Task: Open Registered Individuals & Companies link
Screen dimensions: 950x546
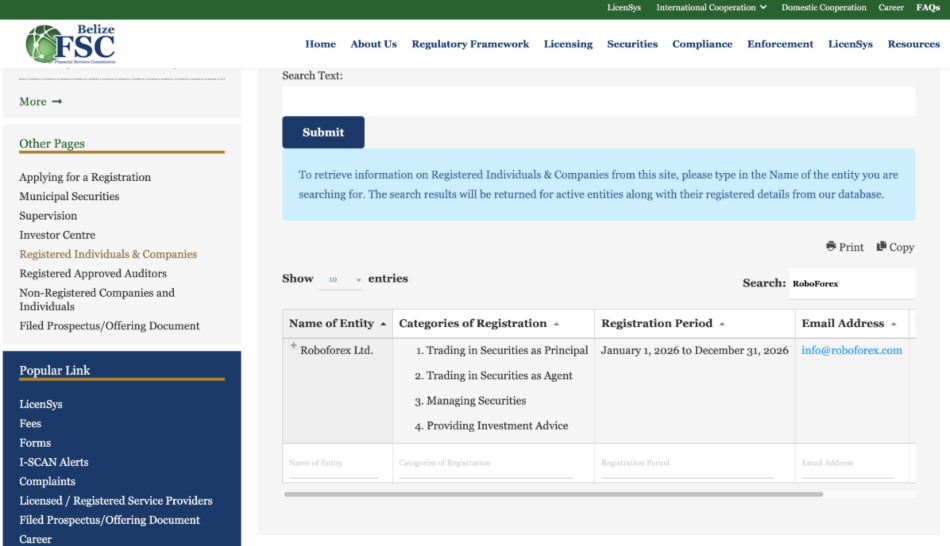Action: click(x=108, y=255)
